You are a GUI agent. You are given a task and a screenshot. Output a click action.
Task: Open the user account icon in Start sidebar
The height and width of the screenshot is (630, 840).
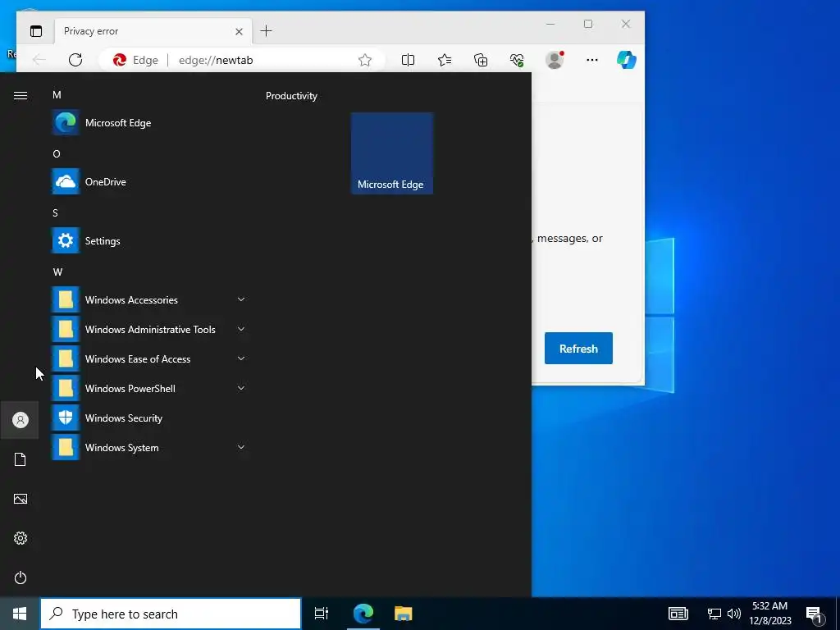click(x=20, y=420)
